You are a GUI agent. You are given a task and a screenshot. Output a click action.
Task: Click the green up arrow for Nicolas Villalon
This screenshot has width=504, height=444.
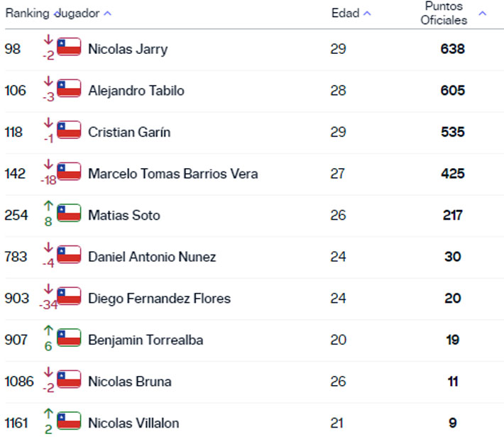coord(48,414)
